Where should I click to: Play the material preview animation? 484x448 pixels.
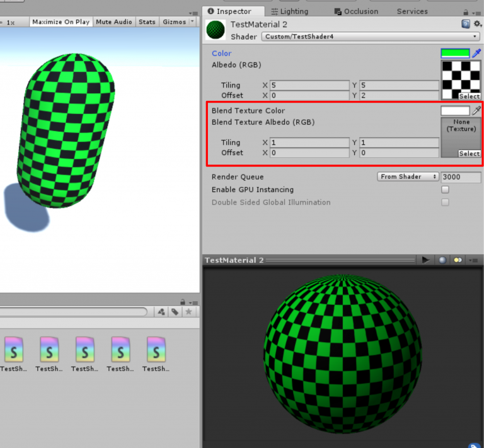(426, 260)
